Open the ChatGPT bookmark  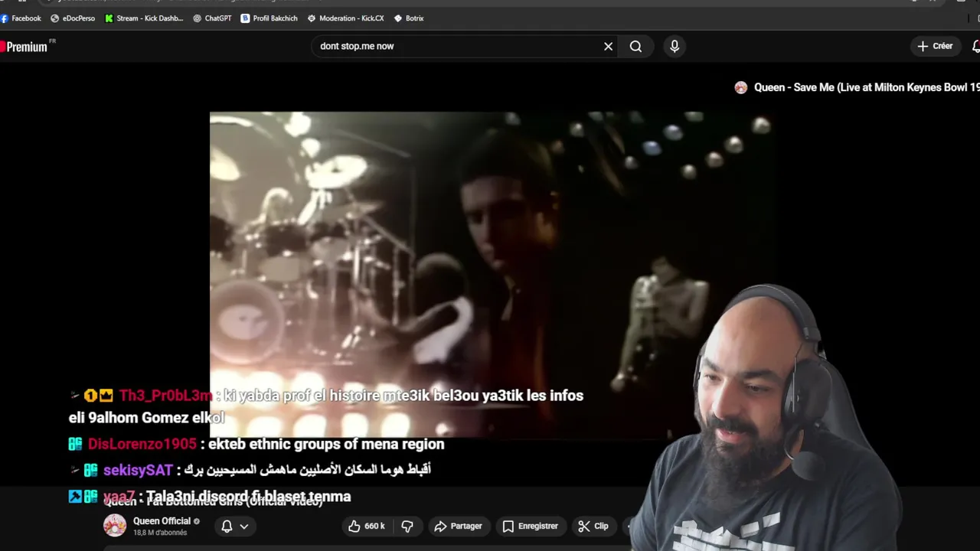[212, 18]
